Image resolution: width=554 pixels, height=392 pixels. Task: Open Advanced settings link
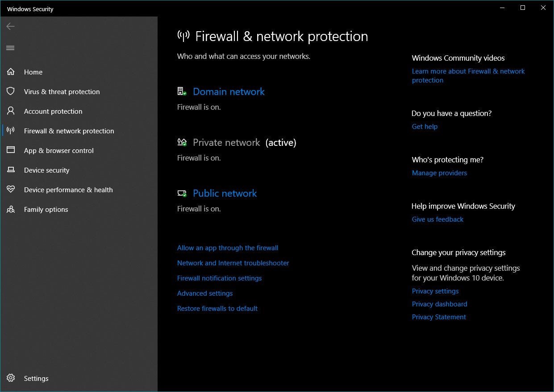click(x=205, y=293)
